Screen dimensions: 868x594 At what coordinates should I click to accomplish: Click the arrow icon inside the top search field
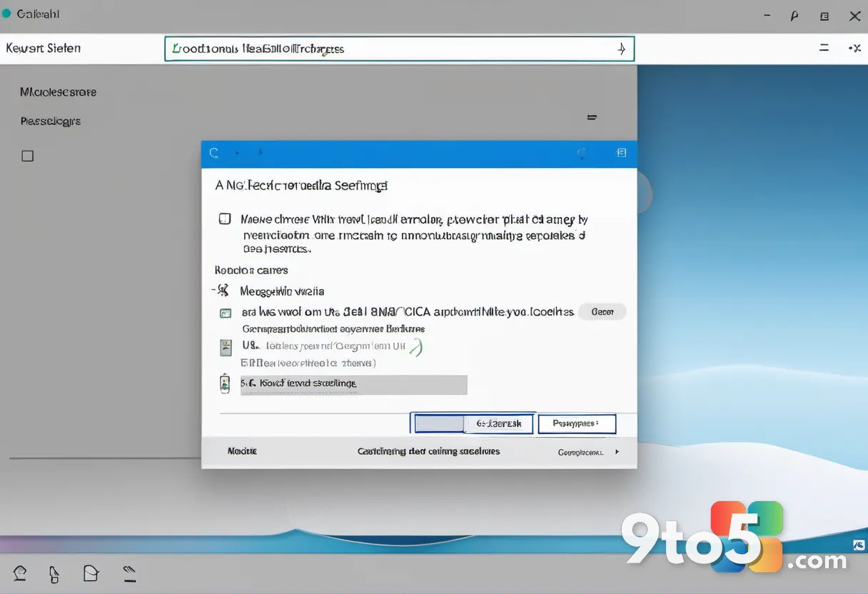coord(621,49)
